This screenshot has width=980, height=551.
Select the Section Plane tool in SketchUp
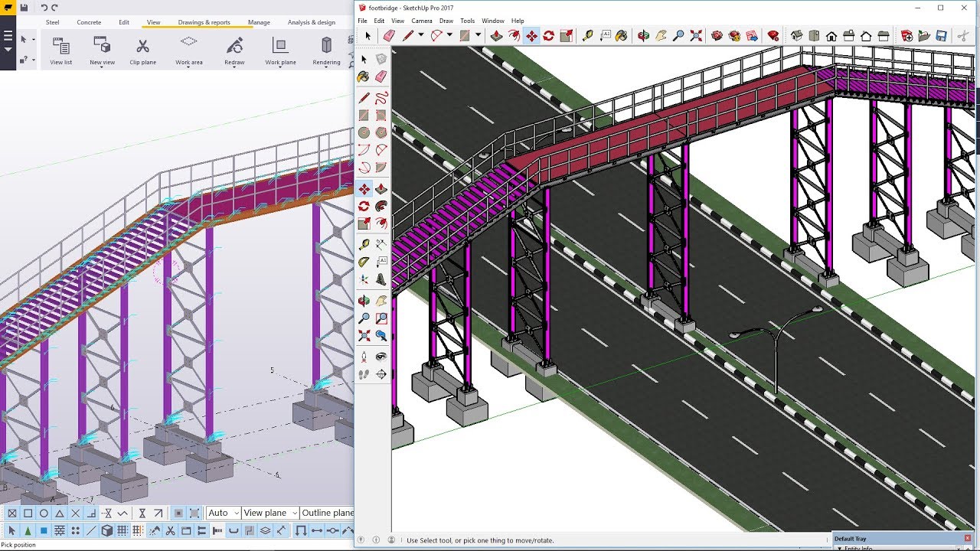point(381,374)
